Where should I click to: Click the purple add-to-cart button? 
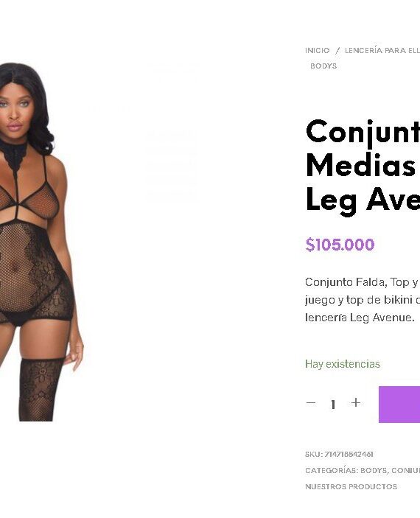[399, 404]
